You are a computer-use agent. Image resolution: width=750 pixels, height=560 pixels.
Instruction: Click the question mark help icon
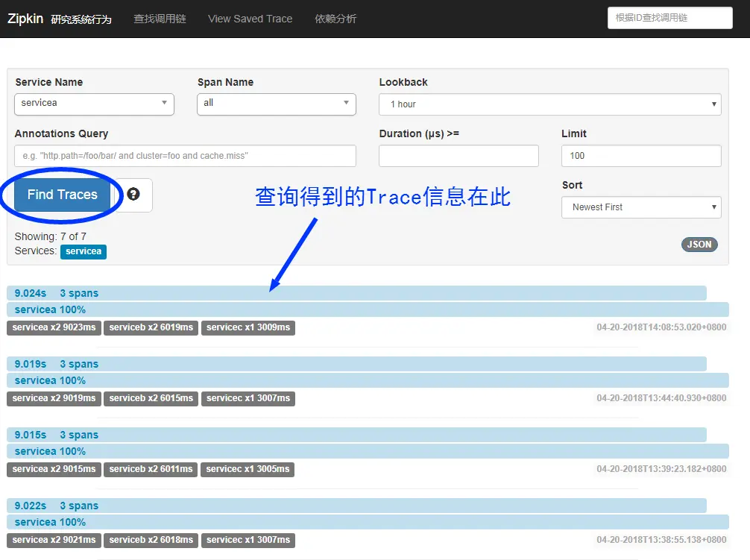click(x=133, y=194)
